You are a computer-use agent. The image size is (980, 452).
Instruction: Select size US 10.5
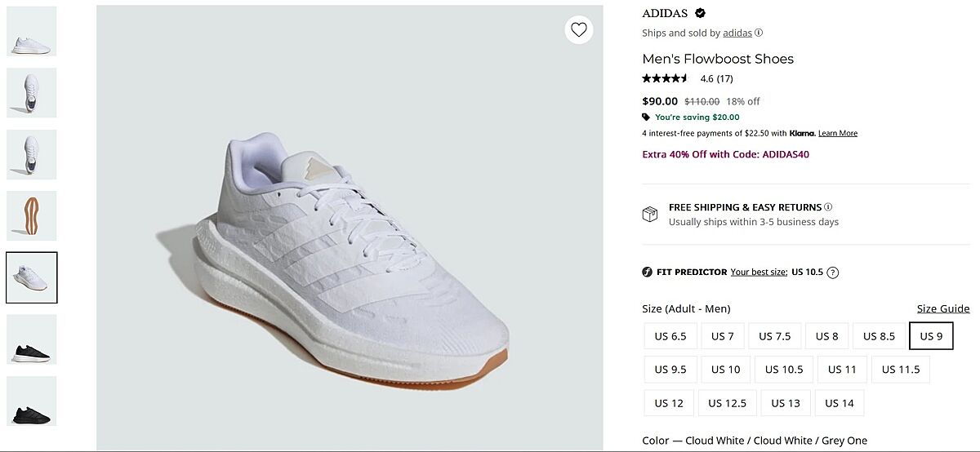(784, 370)
